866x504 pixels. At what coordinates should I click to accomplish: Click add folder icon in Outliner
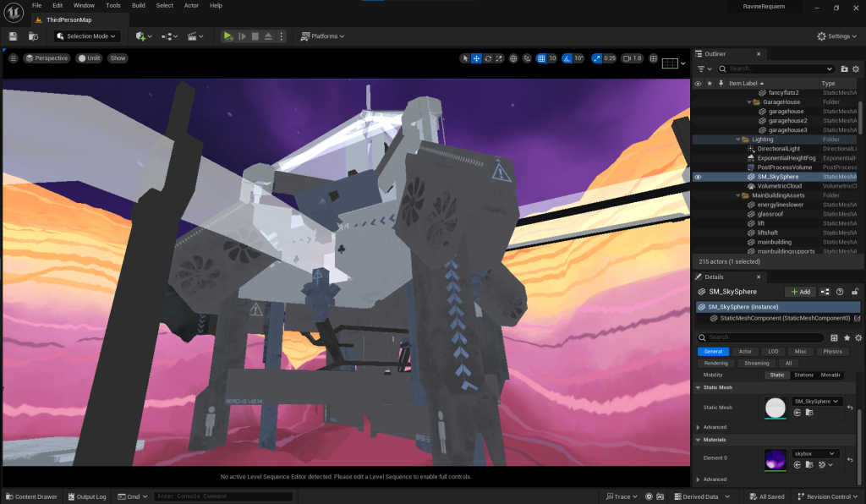(x=845, y=69)
